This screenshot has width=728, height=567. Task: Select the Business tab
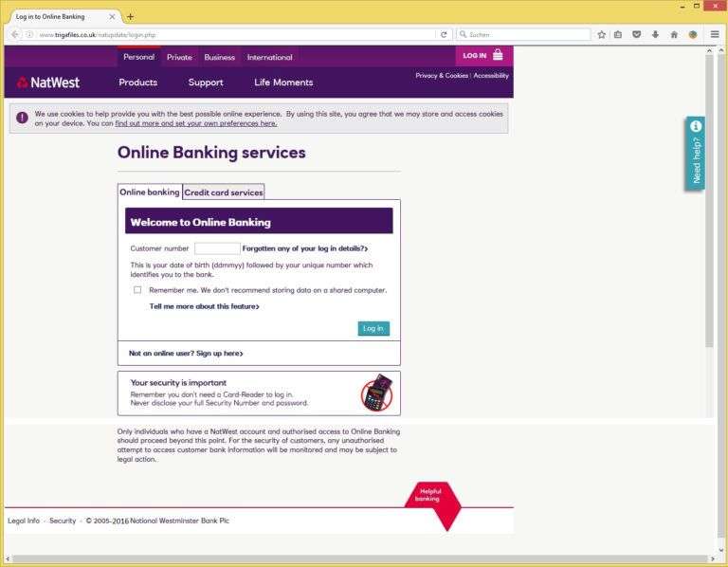click(x=219, y=57)
